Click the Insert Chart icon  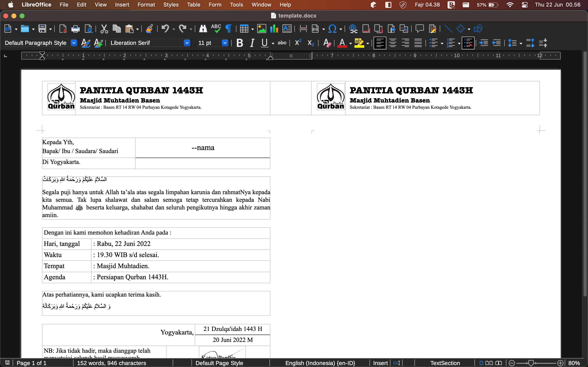(x=274, y=29)
